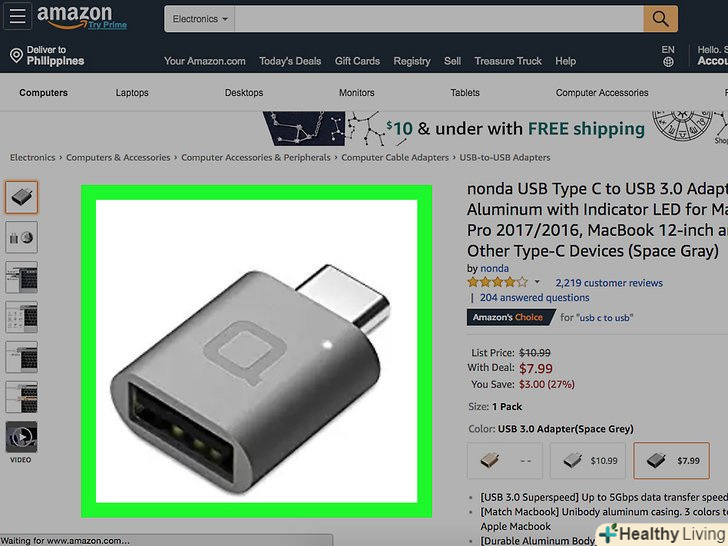Select the second thumbnail with two adapters
This screenshot has height=546, width=728.
tap(21, 237)
